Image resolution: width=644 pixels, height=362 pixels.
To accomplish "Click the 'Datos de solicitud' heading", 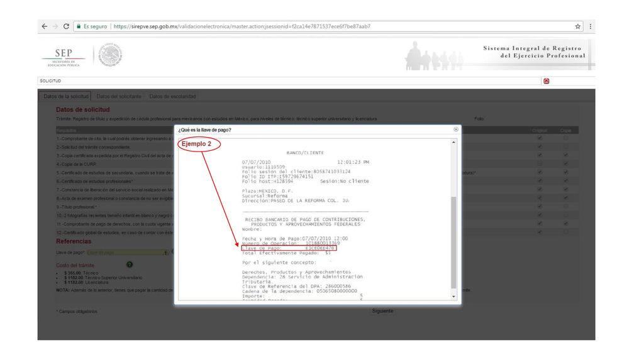I will click(x=82, y=109).
